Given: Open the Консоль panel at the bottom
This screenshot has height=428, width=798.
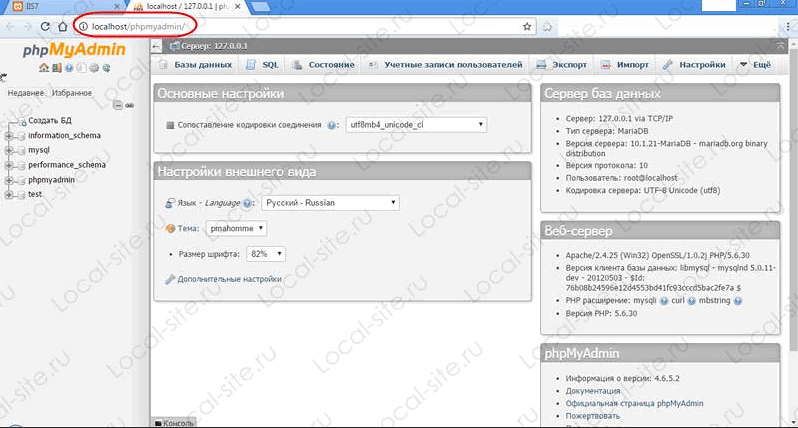Looking at the screenshot, I should point(174,423).
